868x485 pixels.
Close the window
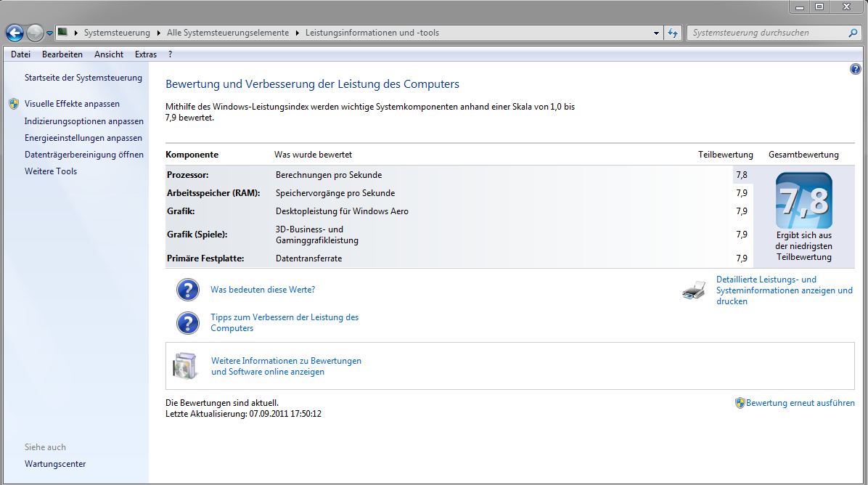coord(846,7)
